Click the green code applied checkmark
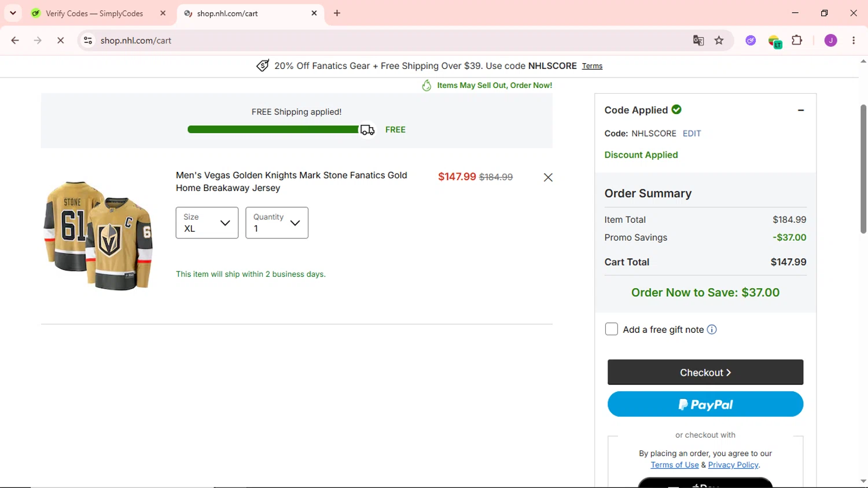 pyautogui.click(x=676, y=109)
